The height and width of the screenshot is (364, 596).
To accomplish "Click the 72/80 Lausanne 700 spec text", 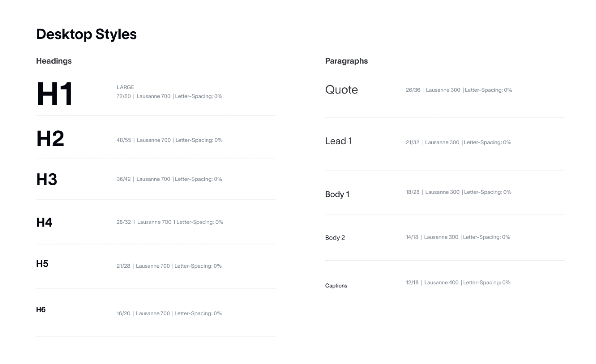I will click(x=169, y=96).
